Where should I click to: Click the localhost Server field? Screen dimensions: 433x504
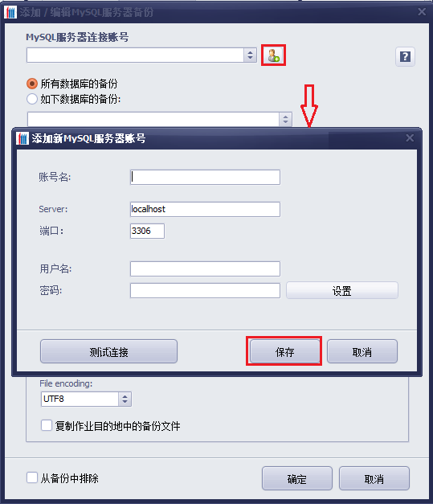tap(205, 209)
